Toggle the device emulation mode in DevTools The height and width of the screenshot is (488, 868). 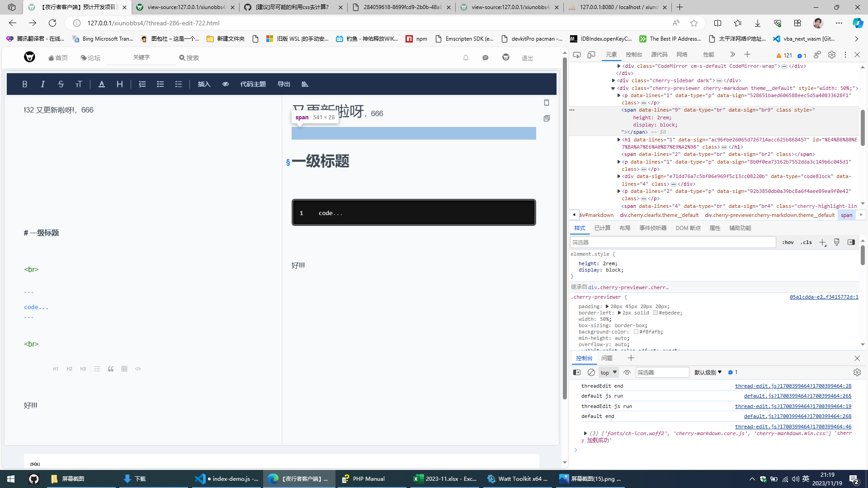[591, 54]
